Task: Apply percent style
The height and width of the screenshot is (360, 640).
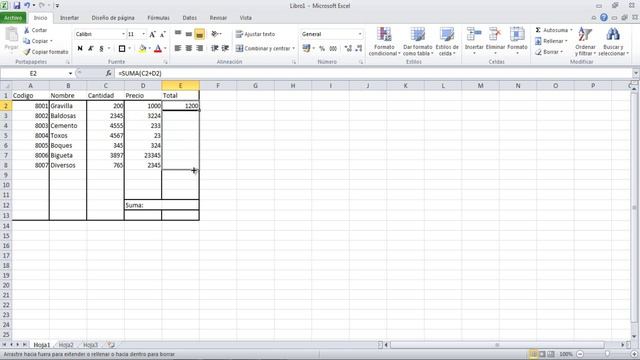Action: pos(322,48)
